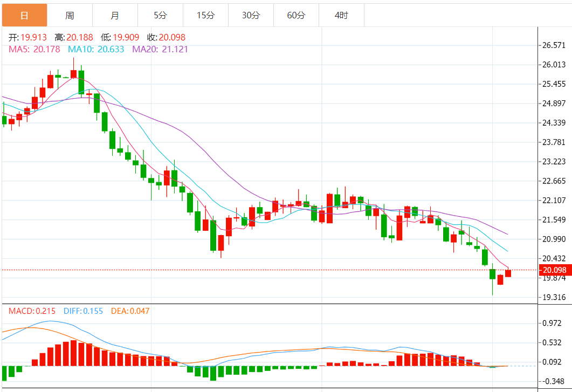The width and height of the screenshot is (572, 392).
Task: Switch to the 月 monthly tab
Action: [115, 15]
